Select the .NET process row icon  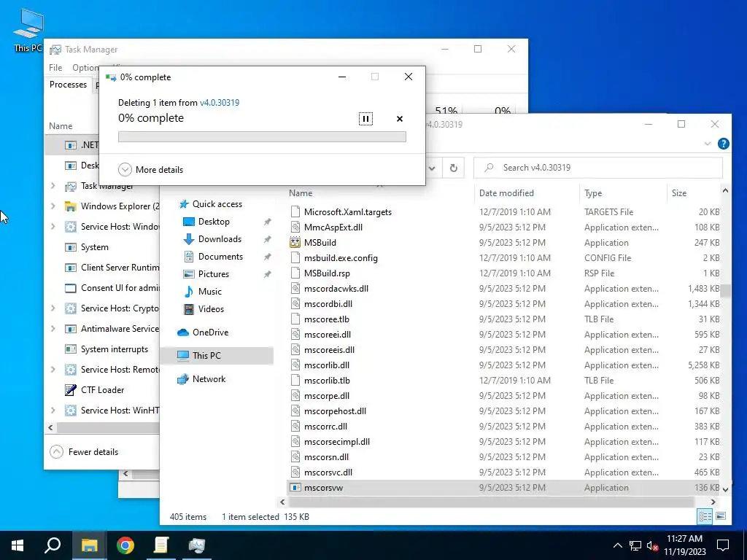point(71,145)
